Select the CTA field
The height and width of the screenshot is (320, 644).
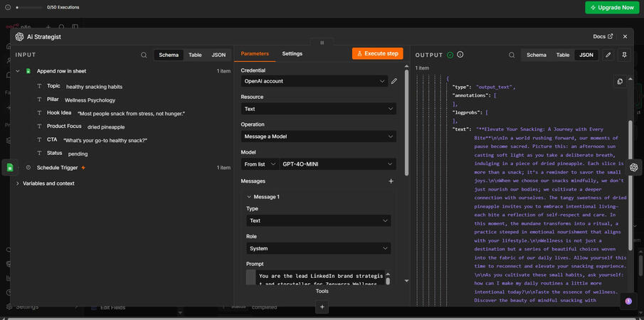(52, 140)
